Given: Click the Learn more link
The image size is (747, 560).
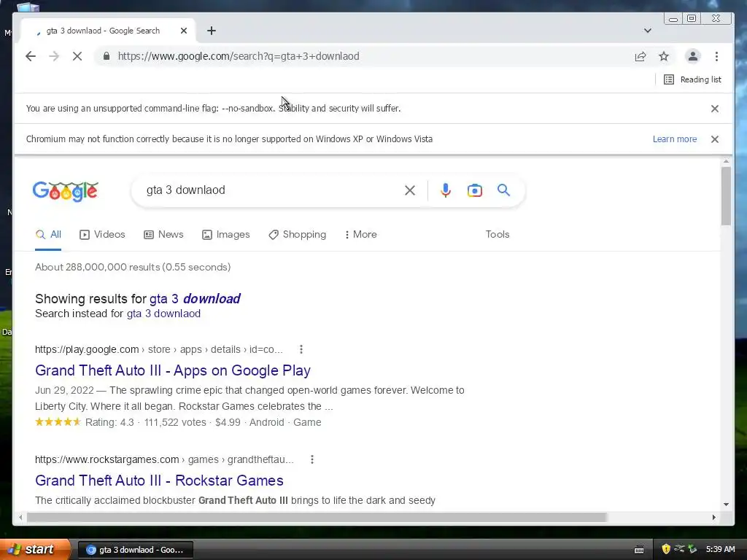Looking at the screenshot, I should pos(675,139).
